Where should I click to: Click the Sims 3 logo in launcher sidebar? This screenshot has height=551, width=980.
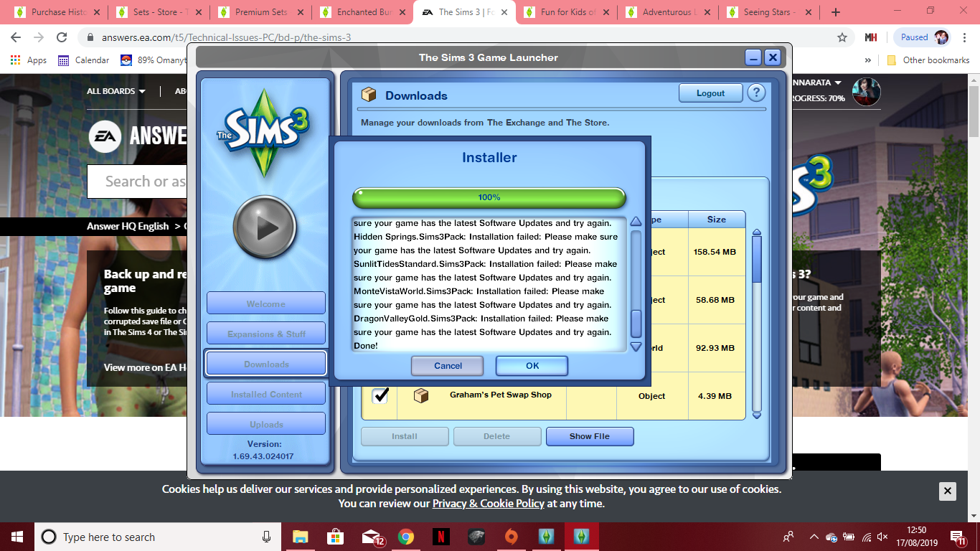(264, 133)
